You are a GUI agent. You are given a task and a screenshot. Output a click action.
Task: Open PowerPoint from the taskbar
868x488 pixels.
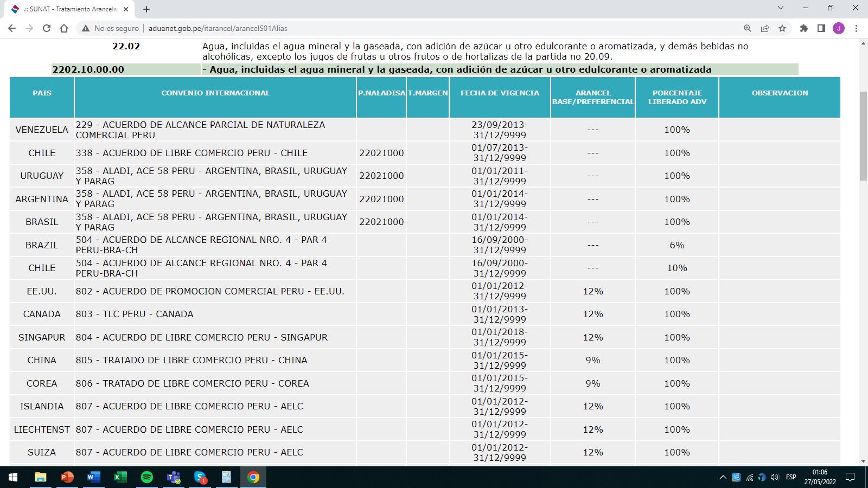click(x=67, y=477)
